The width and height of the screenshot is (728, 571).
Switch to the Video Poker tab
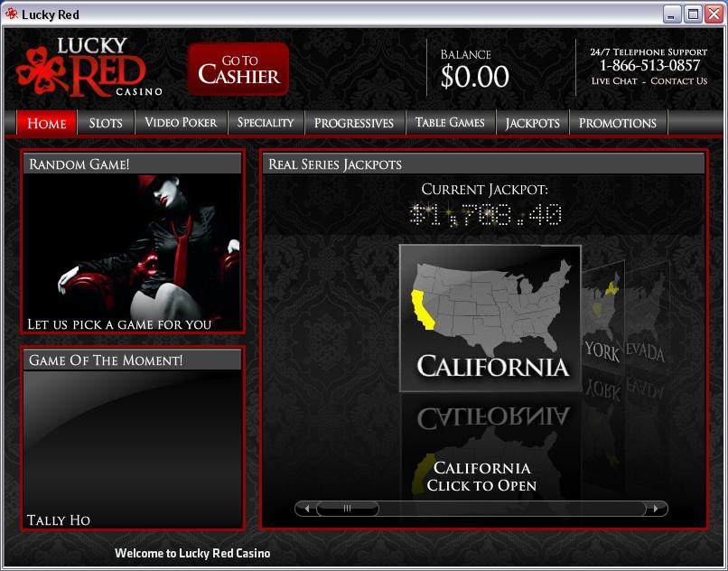[181, 123]
